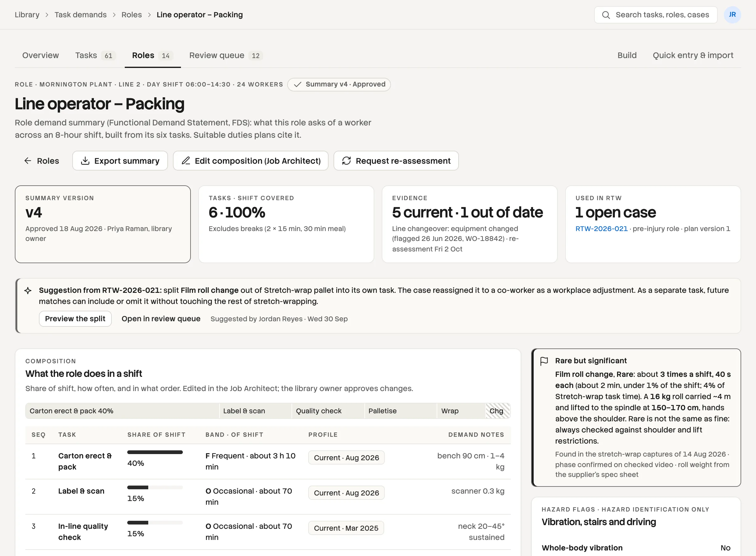756x556 pixels.
Task: Click Task demands in the breadcrumb
Action: pos(80,15)
